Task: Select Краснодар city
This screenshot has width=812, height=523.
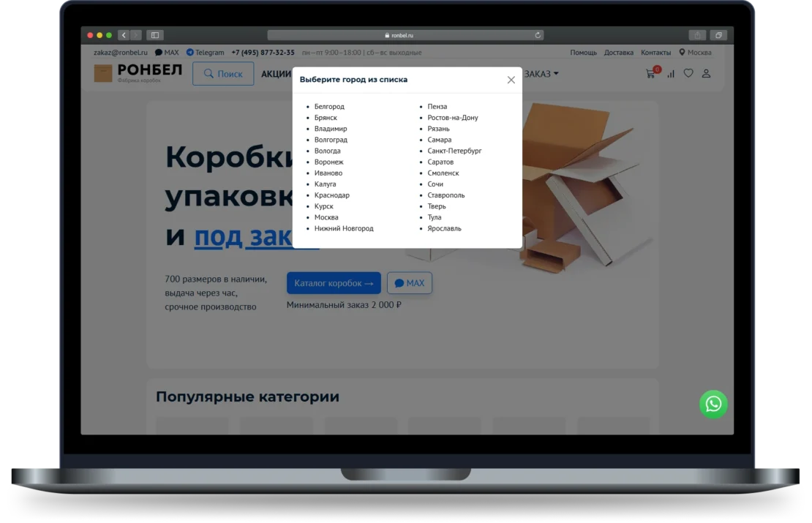Action: click(x=331, y=195)
